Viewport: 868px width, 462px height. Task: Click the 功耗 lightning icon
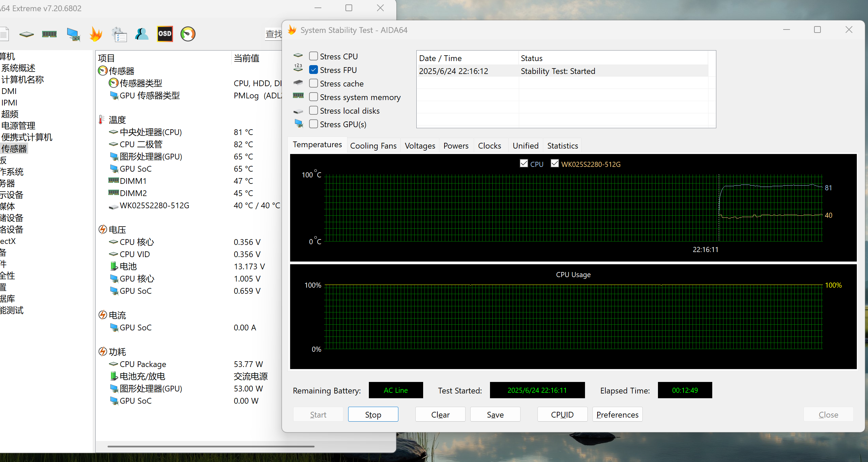tap(102, 352)
